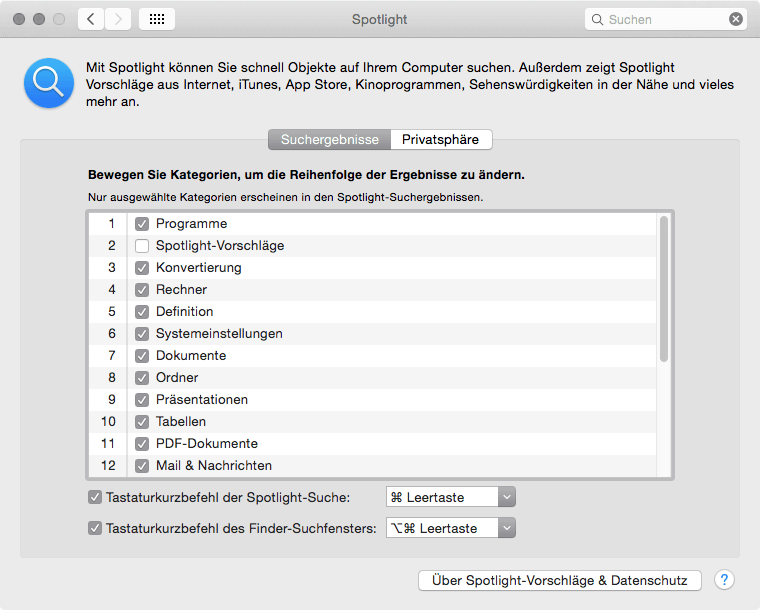Toggle the Ordner checkbox

click(142, 378)
